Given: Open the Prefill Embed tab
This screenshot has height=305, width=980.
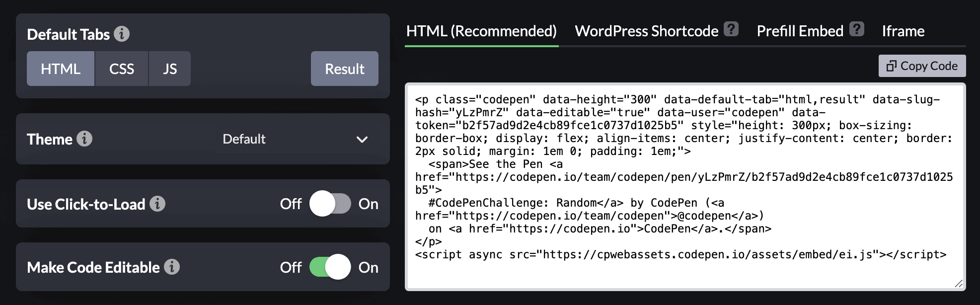Looking at the screenshot, I should point(800,31).
